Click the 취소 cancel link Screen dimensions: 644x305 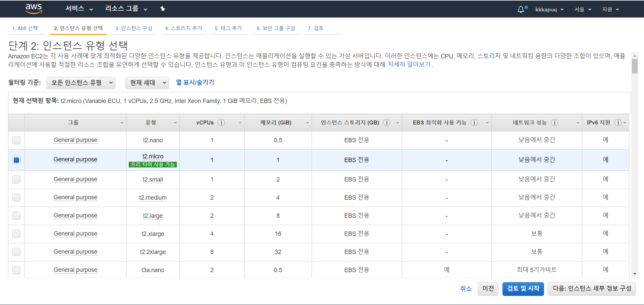(466, 289)
